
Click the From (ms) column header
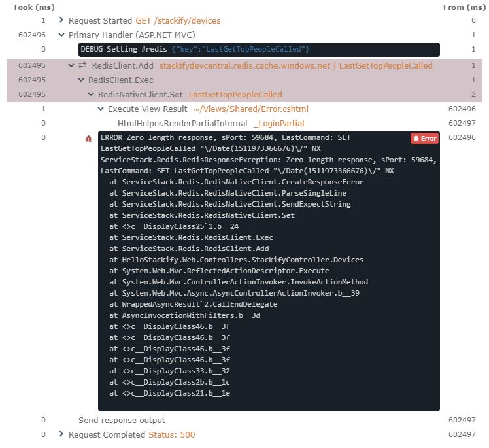coord(464,7)
